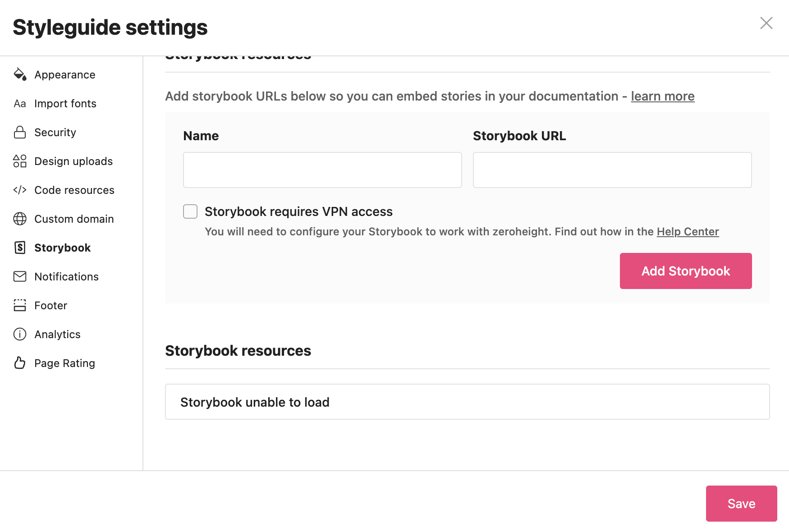Select the Appearance paint drop icon
This screenshot has height=532, width=789.
[20, 74]
